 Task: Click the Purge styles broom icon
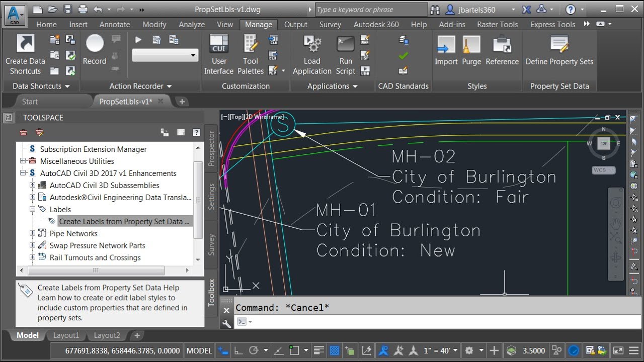tap(471, 45)
